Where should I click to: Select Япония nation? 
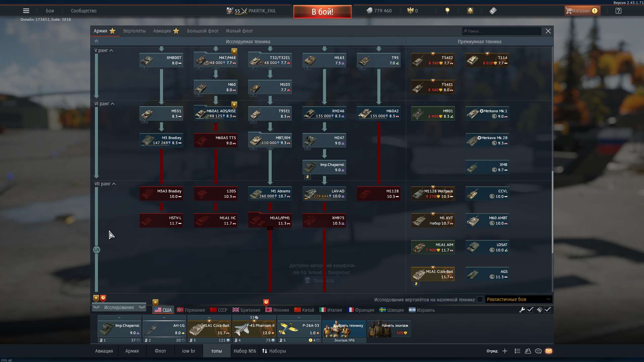click(277, 310)
